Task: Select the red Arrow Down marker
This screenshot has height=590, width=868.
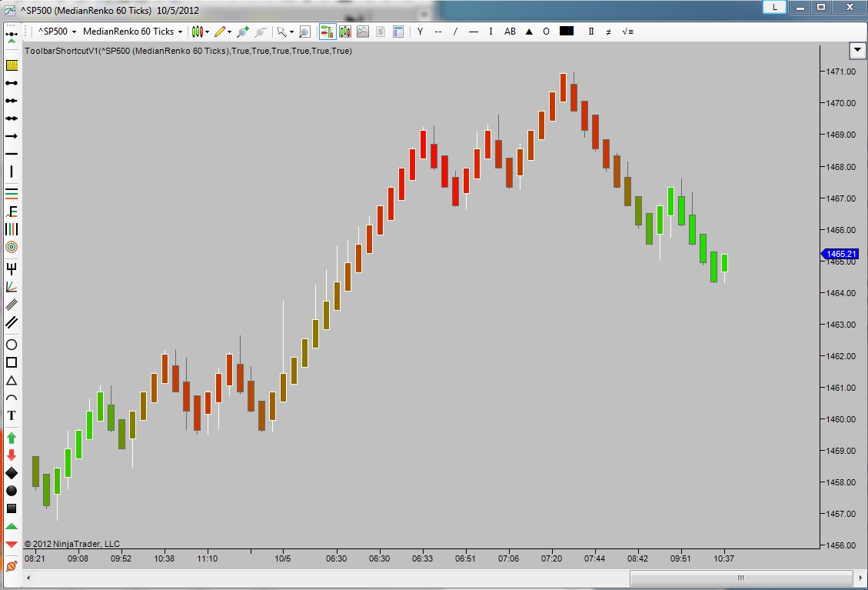Action: click(12, 455)
